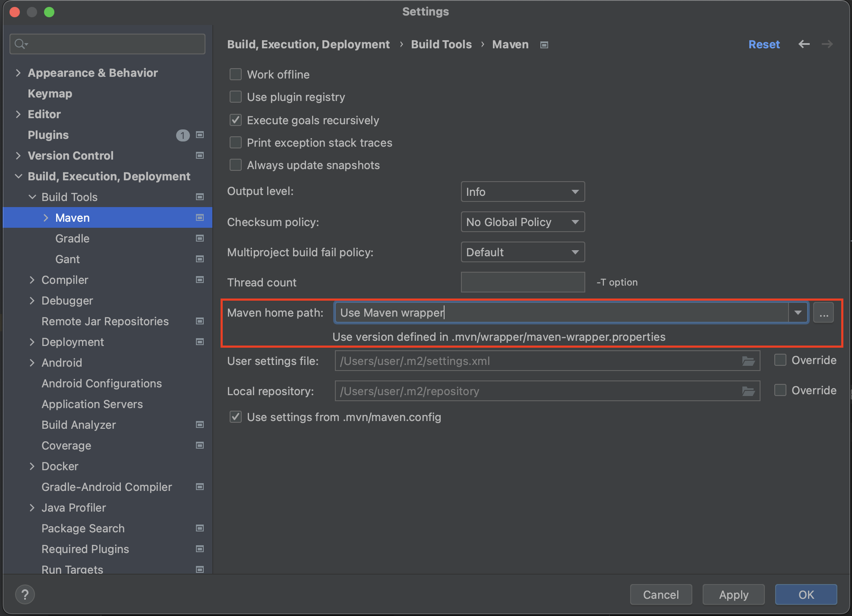Viewport: 852px width, 616px height.
Task: Click project settings icon beside Plugins
Action: pyautogui.click(x=200, y=135)
